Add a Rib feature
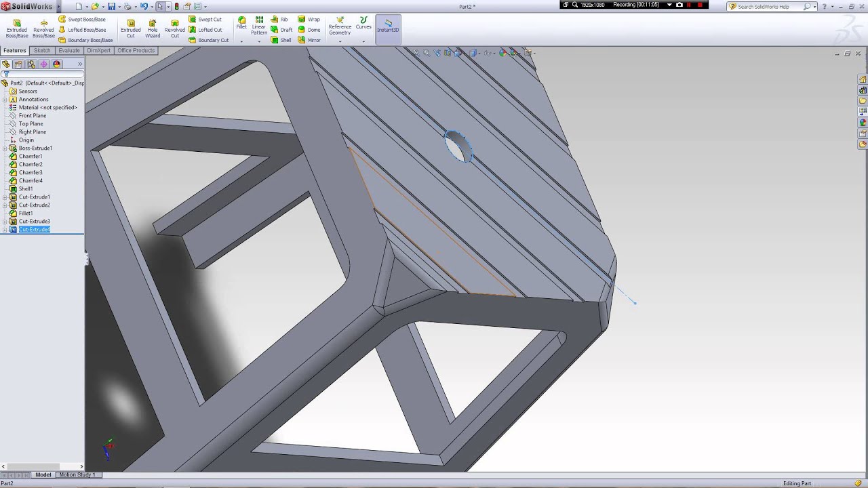 (x=279, y=20)
